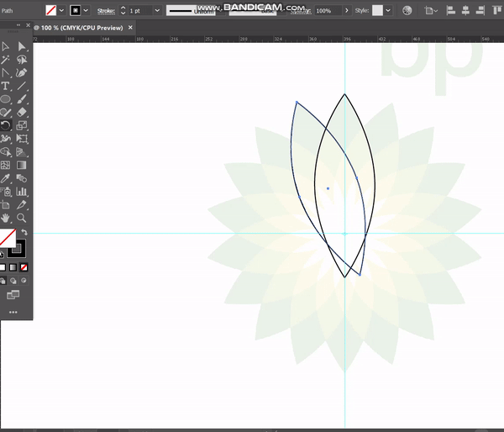Open the stroke weight dropdown
The image size is (504, 432).
pos(157,11)
